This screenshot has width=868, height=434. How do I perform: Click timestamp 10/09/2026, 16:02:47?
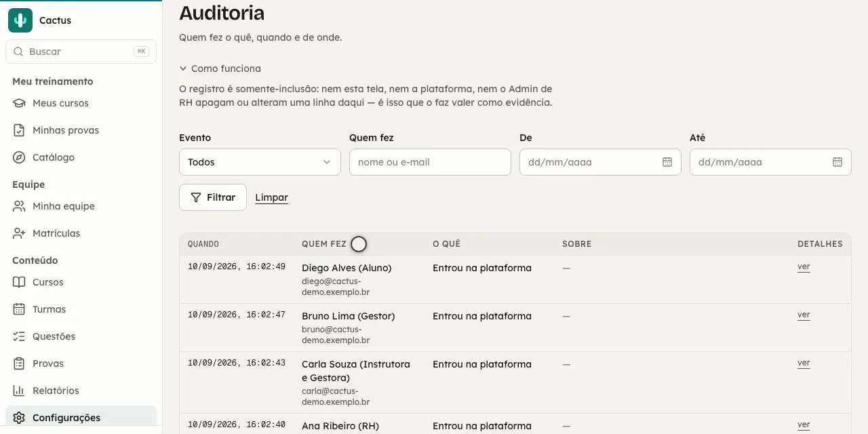click(x=237, y=315)
